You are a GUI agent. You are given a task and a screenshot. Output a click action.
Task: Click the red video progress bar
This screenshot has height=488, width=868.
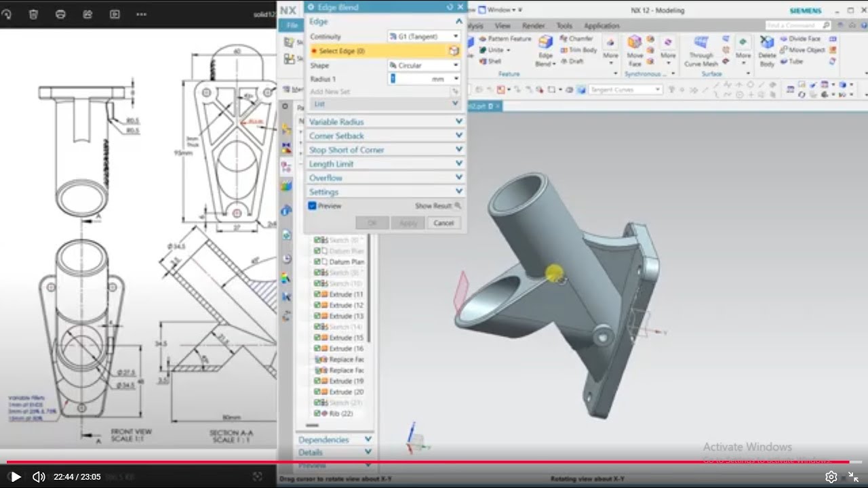[x=429, y=462]
